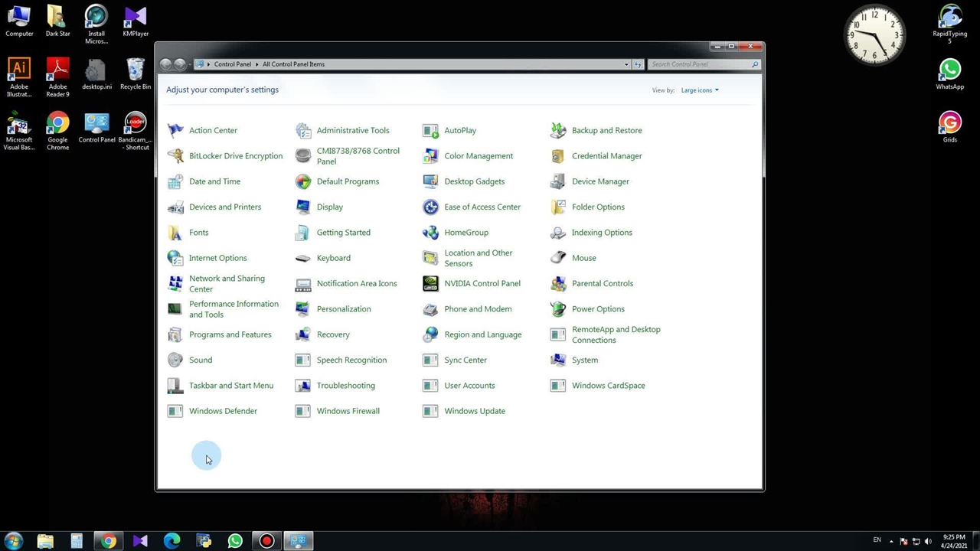Image resolution: width=980 pixels, height=551 pixels.
Task: Open the Programs and Features link
Action: (230, 334)
